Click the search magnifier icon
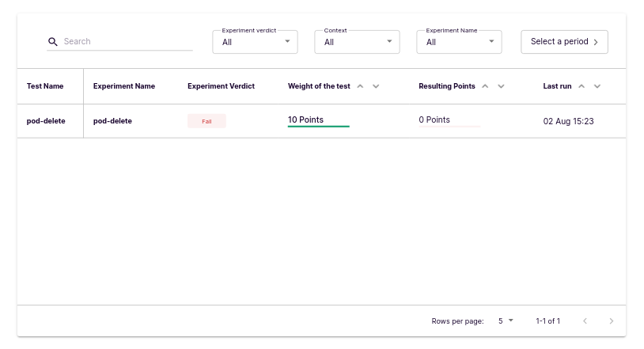644x349 pixels. 53,42
